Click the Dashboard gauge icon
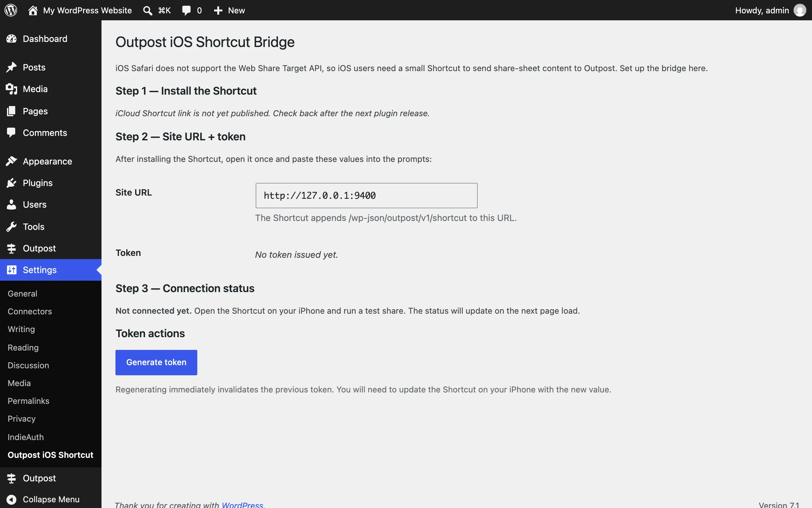Screen dimensions: 812x508 (x=11, y=39)
